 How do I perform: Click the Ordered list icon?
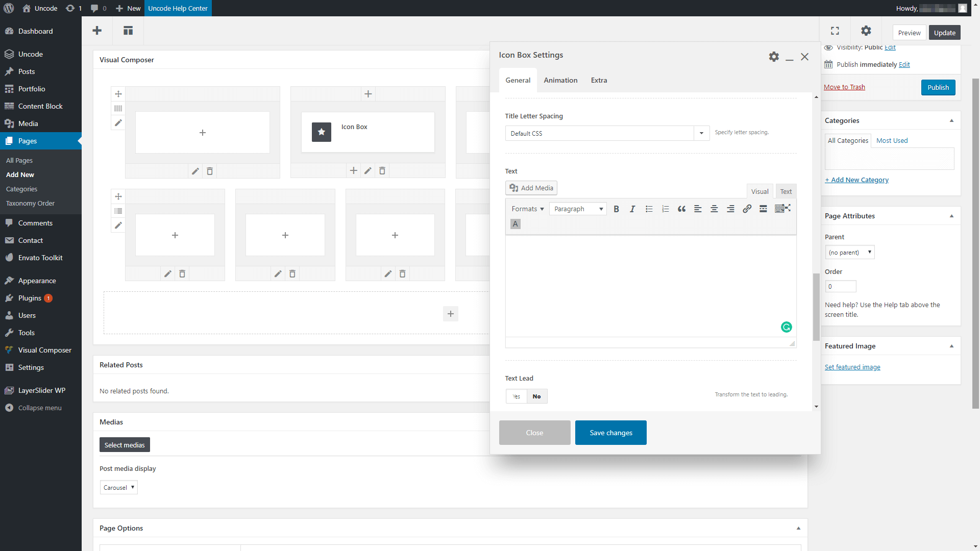pyautogui.click(x=665, y=209)
